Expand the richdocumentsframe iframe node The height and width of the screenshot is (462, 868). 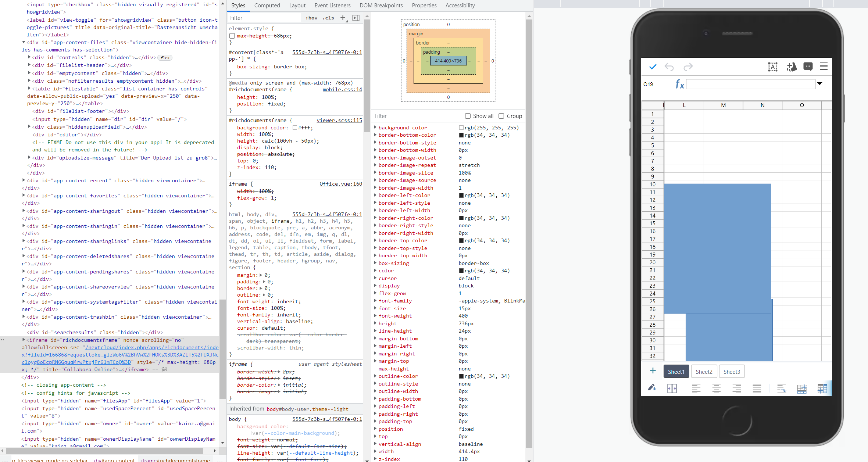[24, 340]
